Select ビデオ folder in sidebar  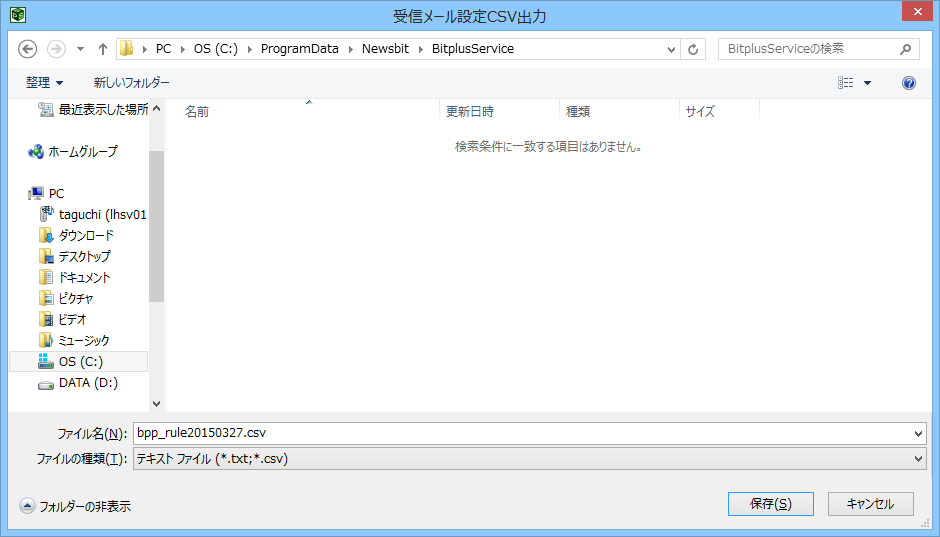coord(63,319)
